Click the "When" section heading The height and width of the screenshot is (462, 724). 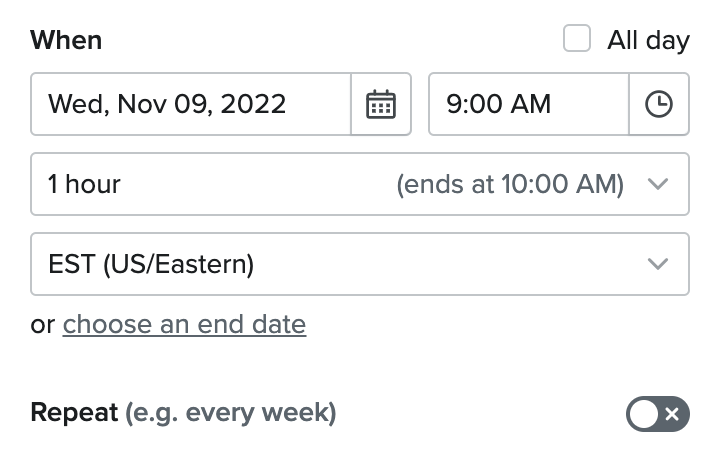(x=66, y=40)
